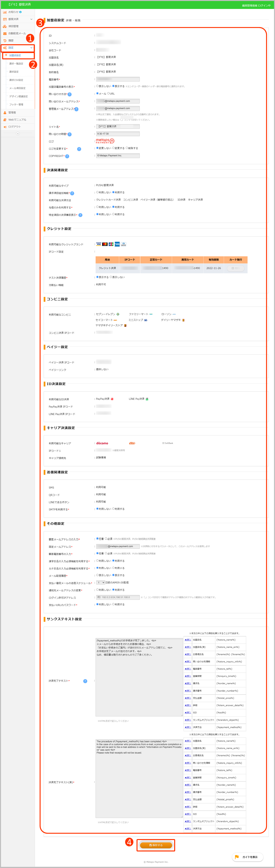Select 利用しない for 与信のみを利用する
The width and height of the screenshot is (275, 868).
click(x=97, y=207)
